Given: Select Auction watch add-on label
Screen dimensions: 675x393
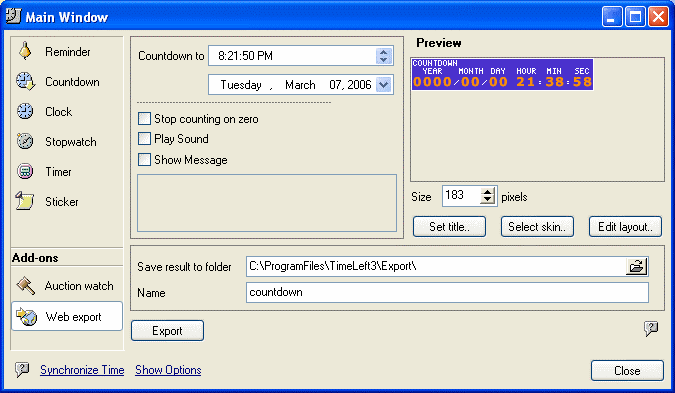Looking at the screenshot, I should pyautogui.click(x=79, y=286).
